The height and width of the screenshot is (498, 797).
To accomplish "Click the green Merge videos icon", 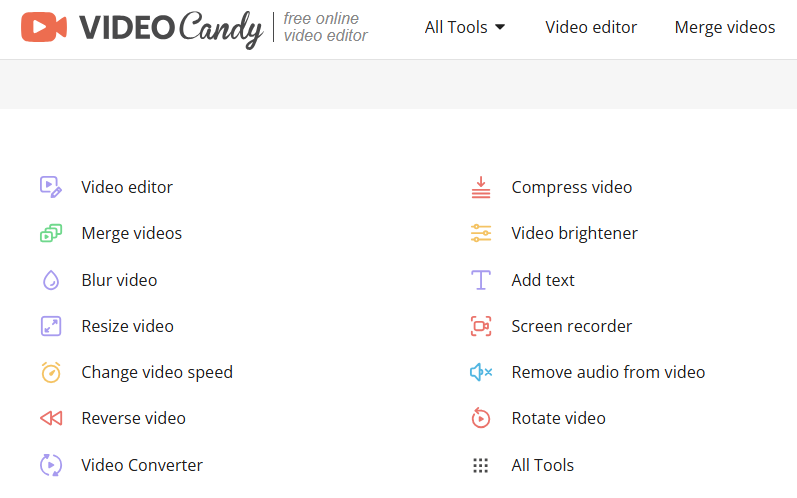I will (x=51, y=233).
